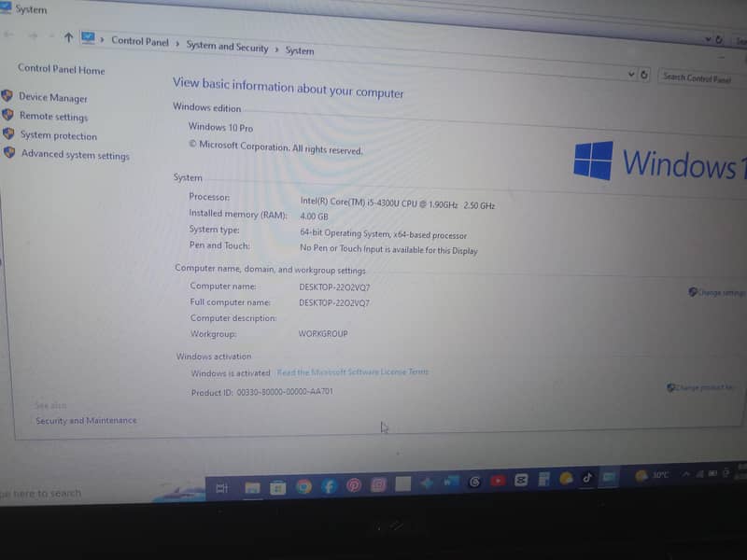Screen dimensions: 747x560
Task: Show hidden system tray icons
Action: [685, 474]
